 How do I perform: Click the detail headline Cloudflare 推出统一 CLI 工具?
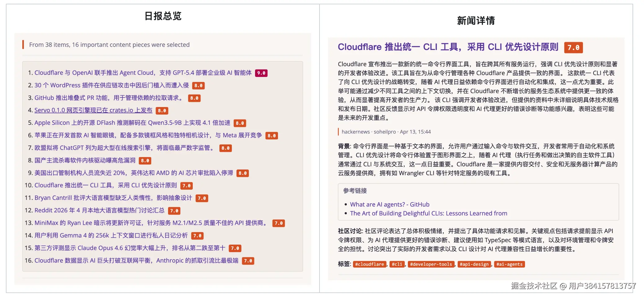[x=448, y=47]
